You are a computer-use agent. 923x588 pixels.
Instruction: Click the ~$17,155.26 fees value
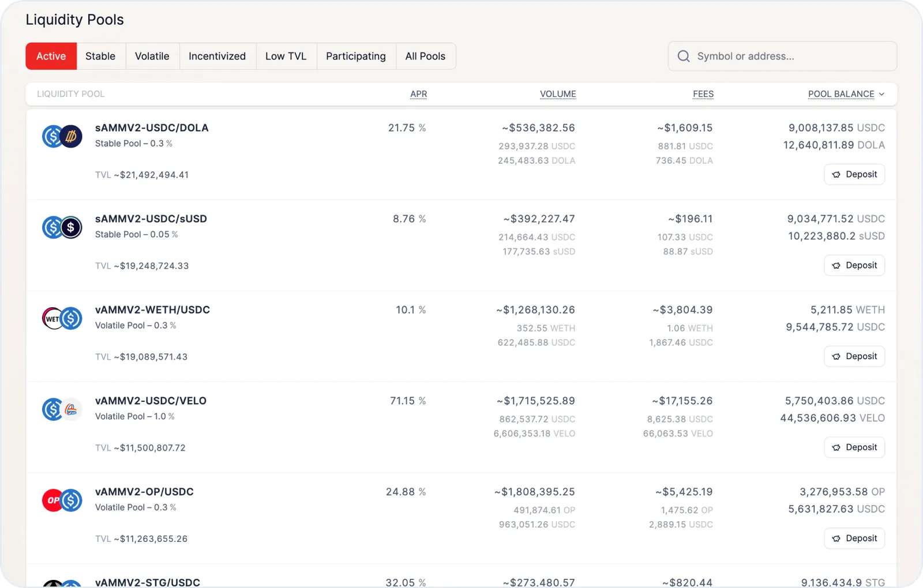(682, 401)
